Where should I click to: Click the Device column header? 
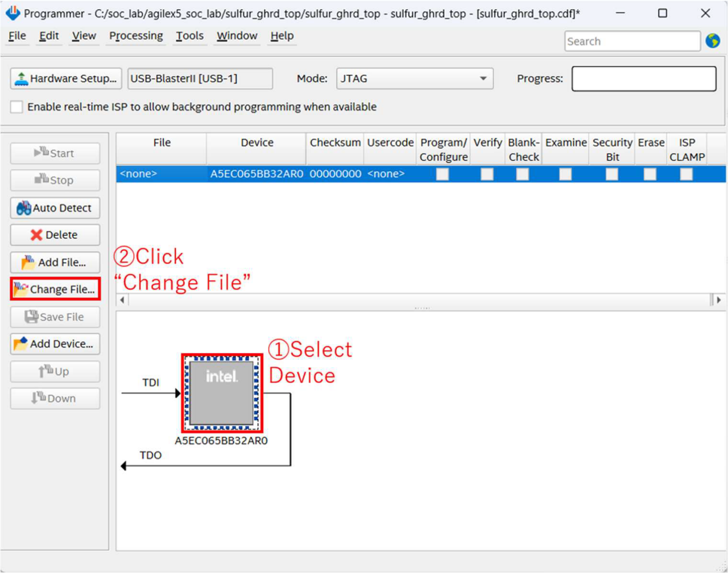pyautogui.click(x=257, y=143)
